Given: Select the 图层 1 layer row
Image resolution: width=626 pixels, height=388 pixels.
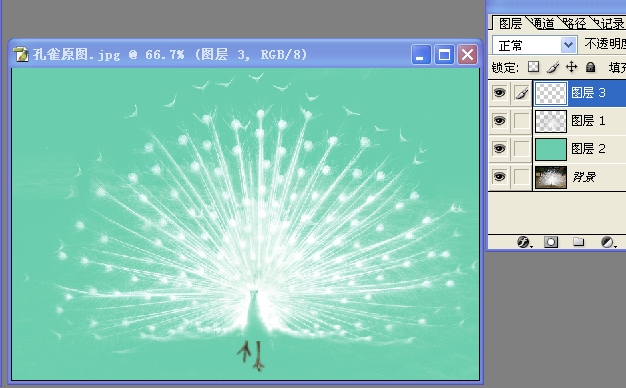Looking at the screenshot, I should (x=580, y=121).
